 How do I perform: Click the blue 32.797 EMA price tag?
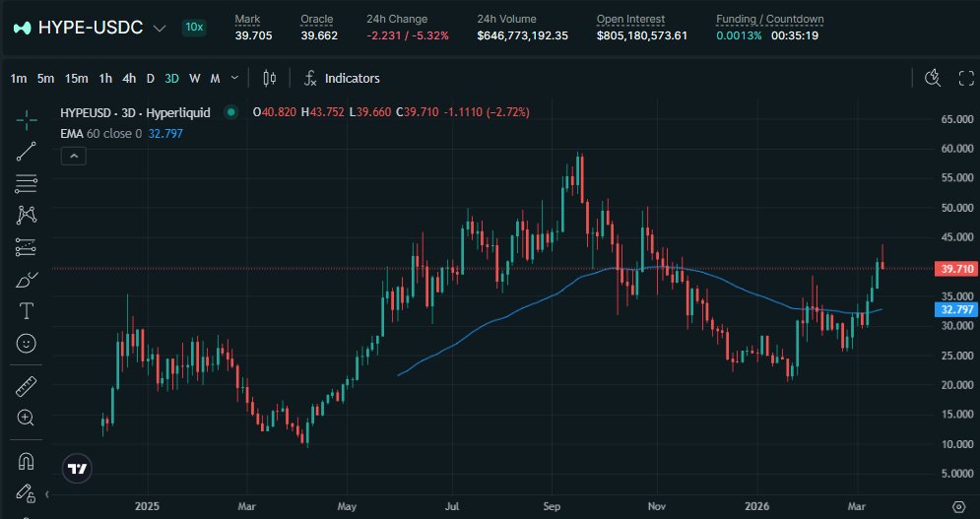tap(955, 309)
